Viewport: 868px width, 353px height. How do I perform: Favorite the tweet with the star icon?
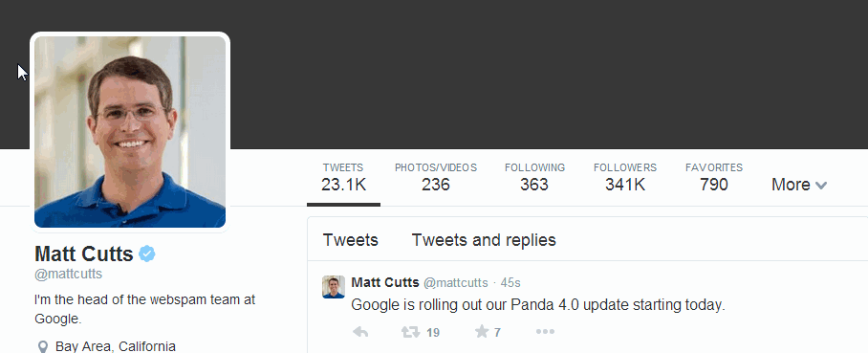pos(482,331)
